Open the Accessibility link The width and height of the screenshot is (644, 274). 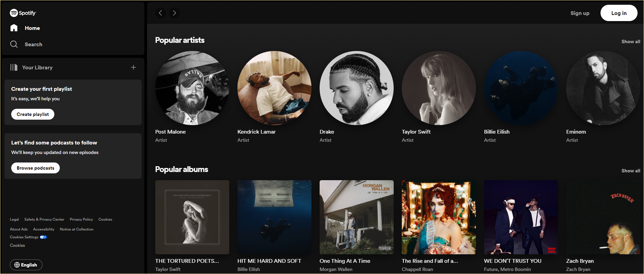pyautogui.click(x=43, y=229)
